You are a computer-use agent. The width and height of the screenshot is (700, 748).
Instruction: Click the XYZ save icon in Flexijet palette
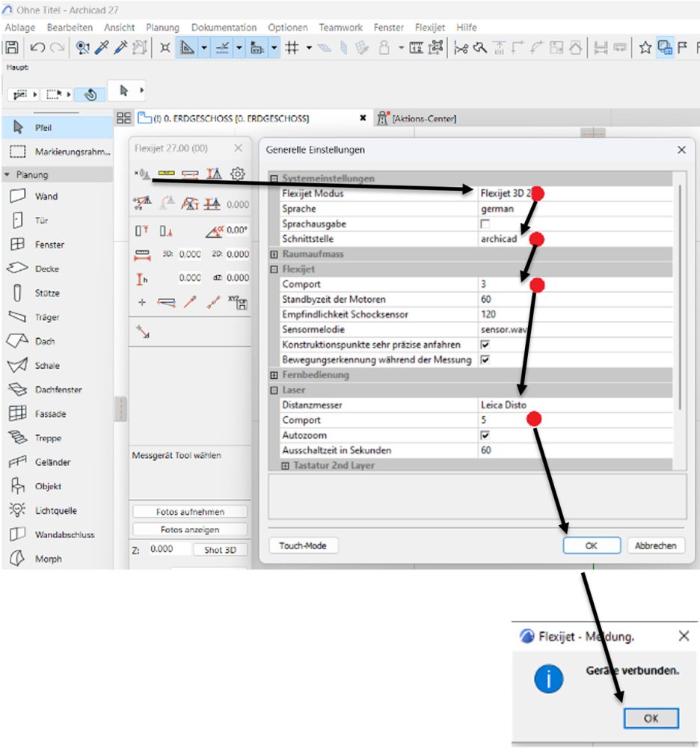click(x=238, y=302)
